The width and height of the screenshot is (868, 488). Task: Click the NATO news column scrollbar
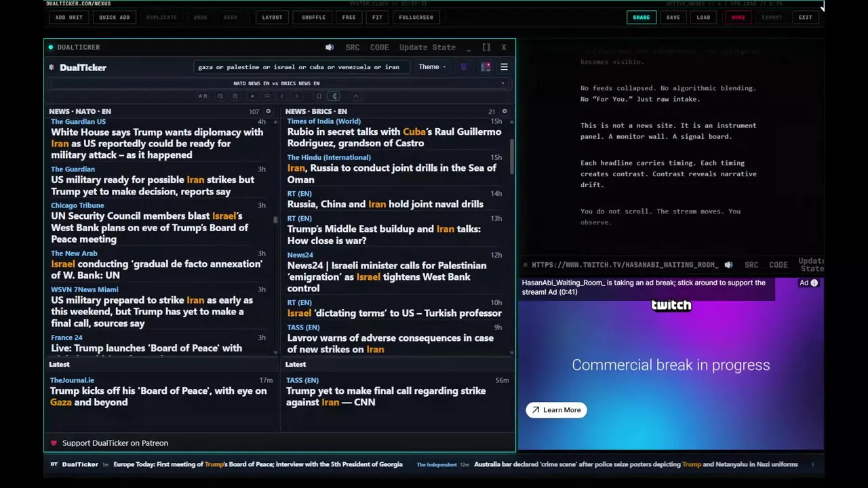coord(275,220)
